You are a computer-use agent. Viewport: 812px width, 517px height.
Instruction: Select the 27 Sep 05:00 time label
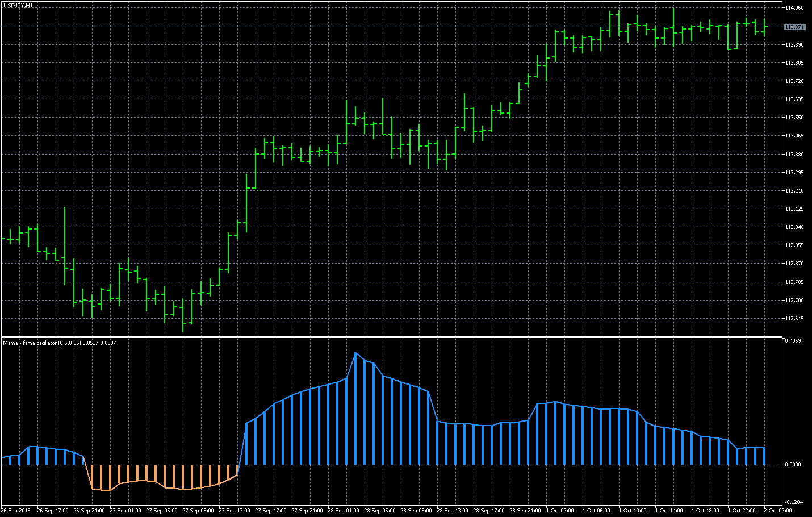click(x=162, y=511)
